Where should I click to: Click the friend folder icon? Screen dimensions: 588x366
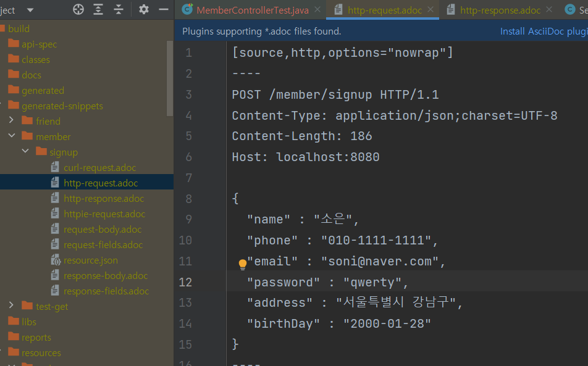coord(27,120)
